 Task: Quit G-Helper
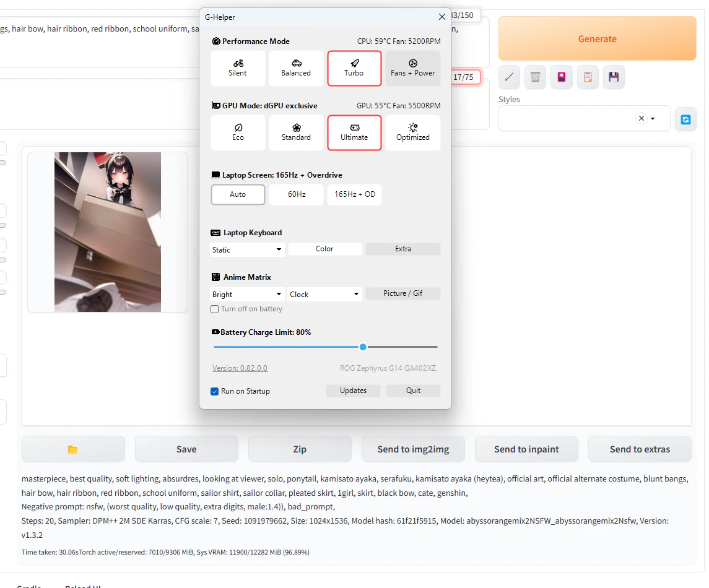tap(413, 391)
